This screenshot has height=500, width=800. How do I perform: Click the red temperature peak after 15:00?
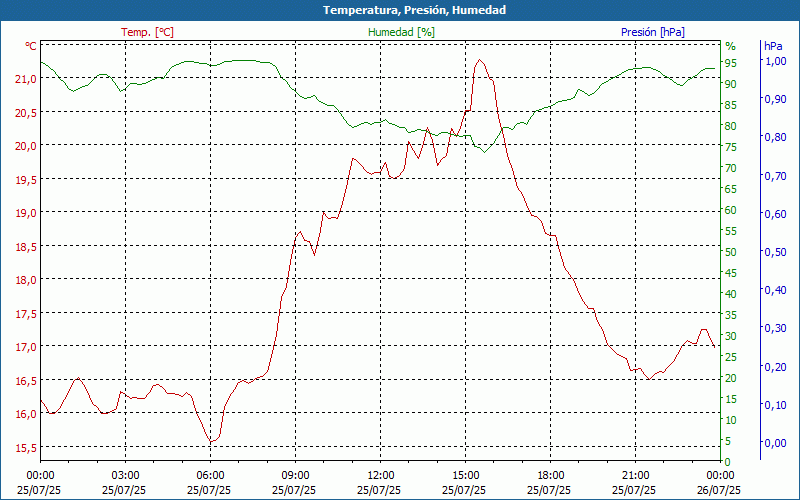coord(479,60)
